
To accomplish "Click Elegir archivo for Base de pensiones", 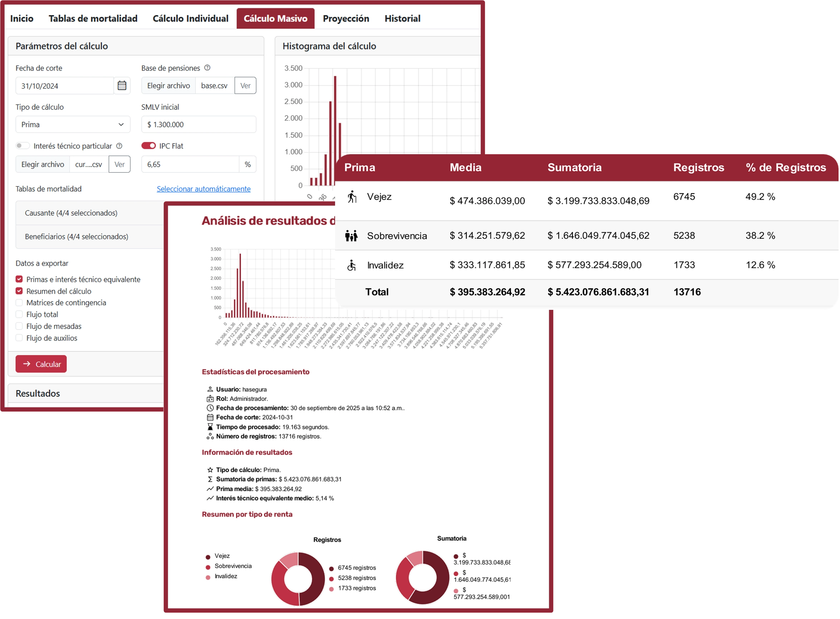I will click(168, 86).
